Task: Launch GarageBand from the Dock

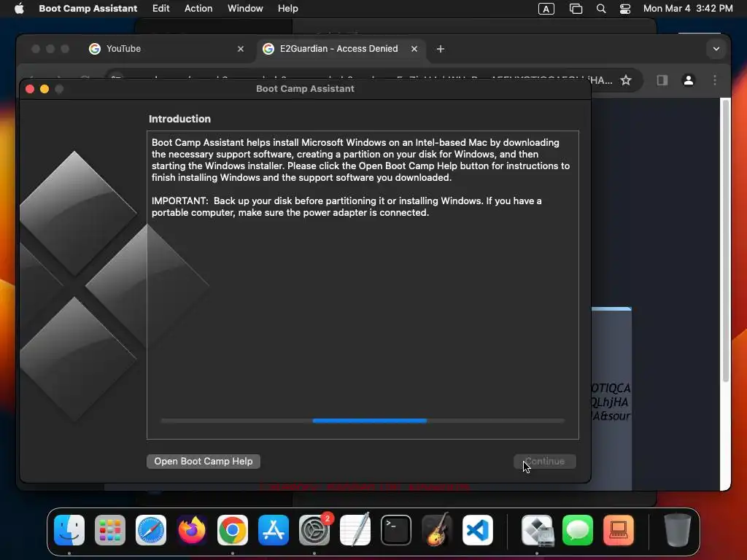Action: 437,530
